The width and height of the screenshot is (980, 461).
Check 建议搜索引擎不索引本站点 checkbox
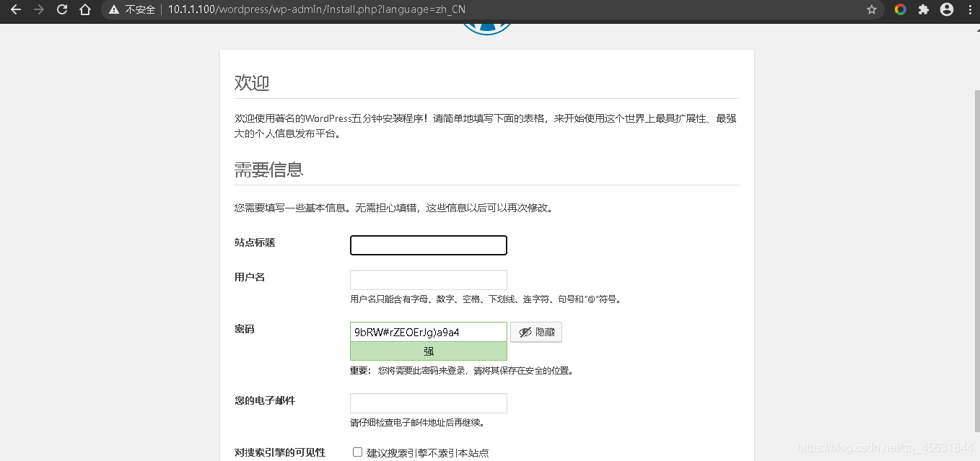357,452
